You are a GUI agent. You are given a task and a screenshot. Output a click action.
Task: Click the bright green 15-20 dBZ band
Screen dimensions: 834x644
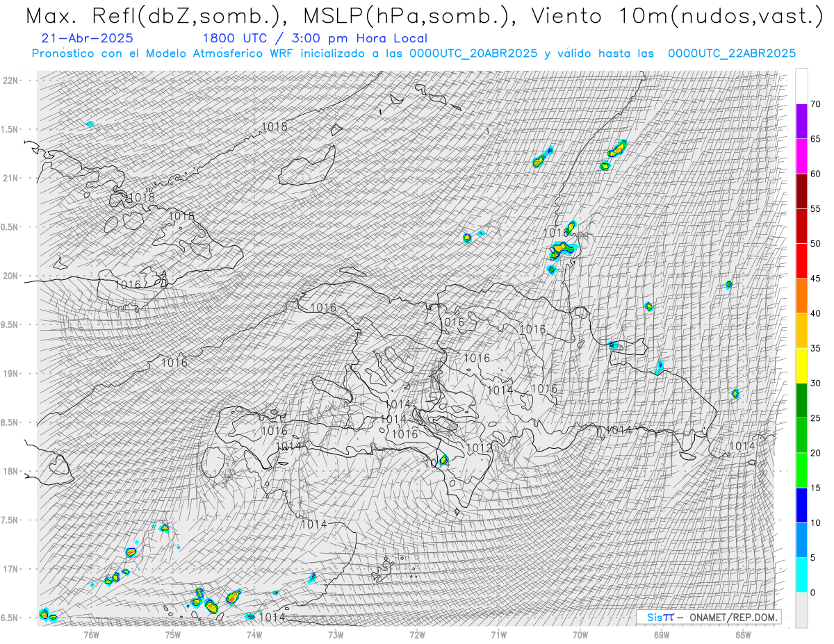coord(801,470)
